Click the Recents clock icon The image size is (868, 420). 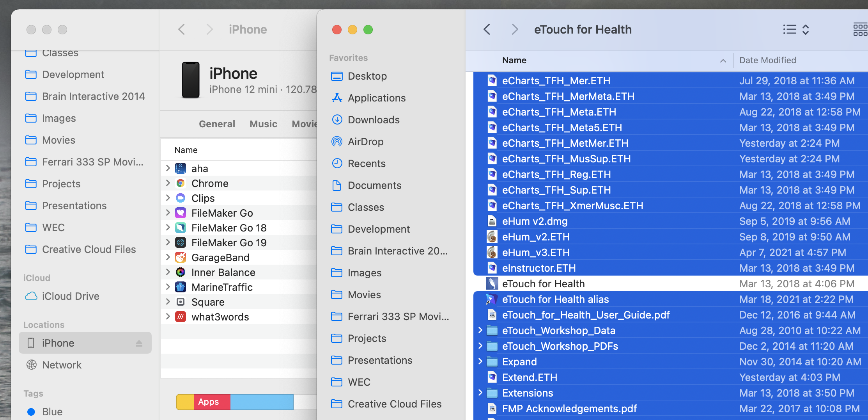tap(337, 164)
